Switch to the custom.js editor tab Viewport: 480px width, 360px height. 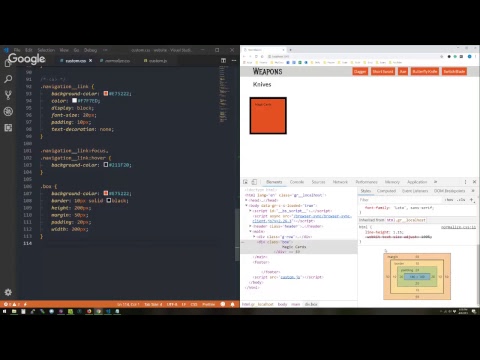click(x=155, y=61)
